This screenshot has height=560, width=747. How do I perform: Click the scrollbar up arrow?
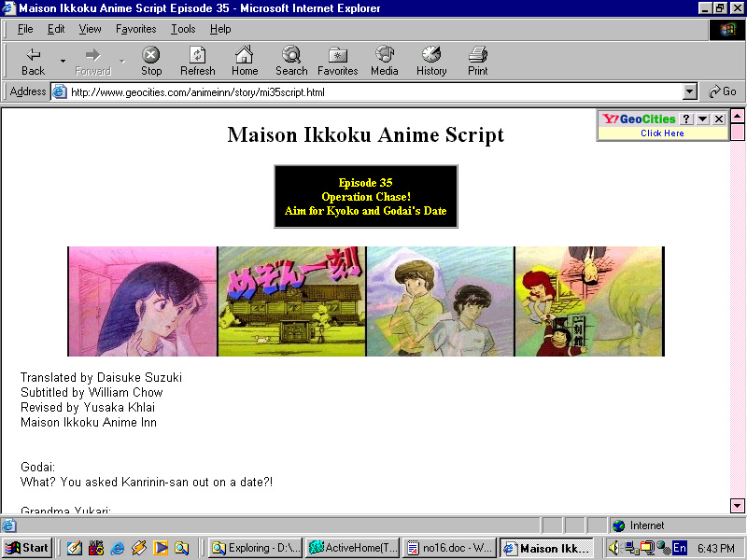(x=737, y=116)
